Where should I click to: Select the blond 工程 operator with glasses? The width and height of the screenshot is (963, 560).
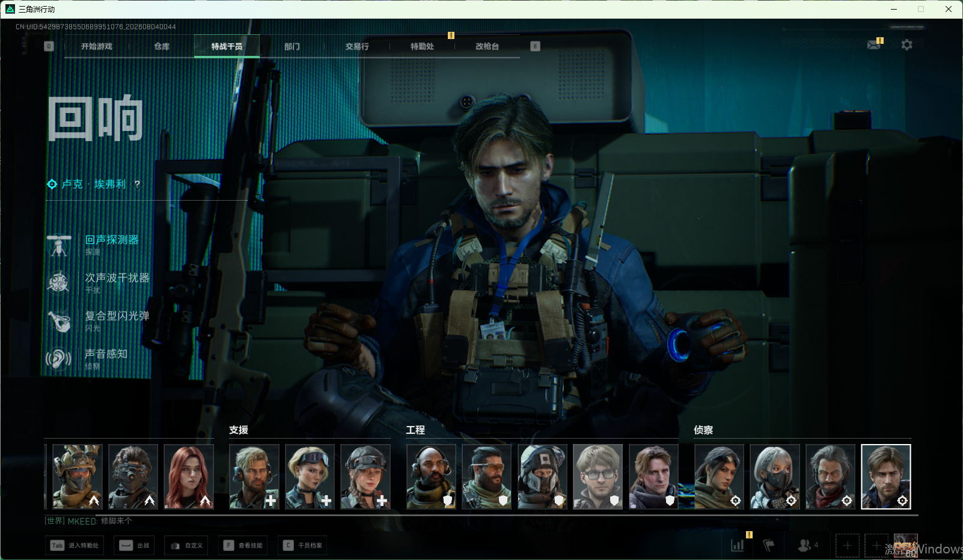[598, 476]
